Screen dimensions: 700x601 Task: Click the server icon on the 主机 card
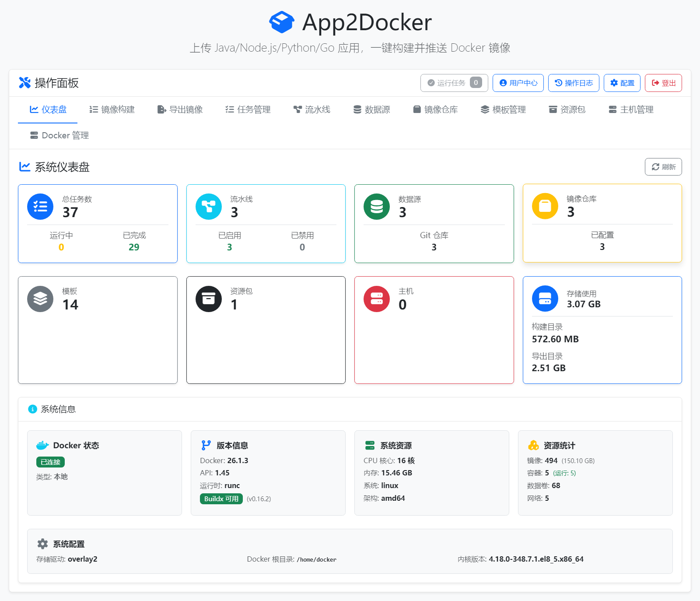(377, 299)
